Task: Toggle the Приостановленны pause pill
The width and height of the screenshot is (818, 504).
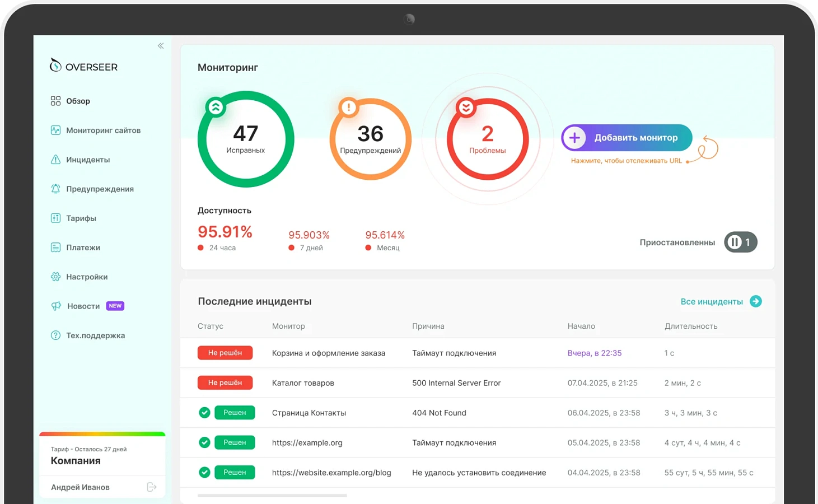Action: click(740, 242)
